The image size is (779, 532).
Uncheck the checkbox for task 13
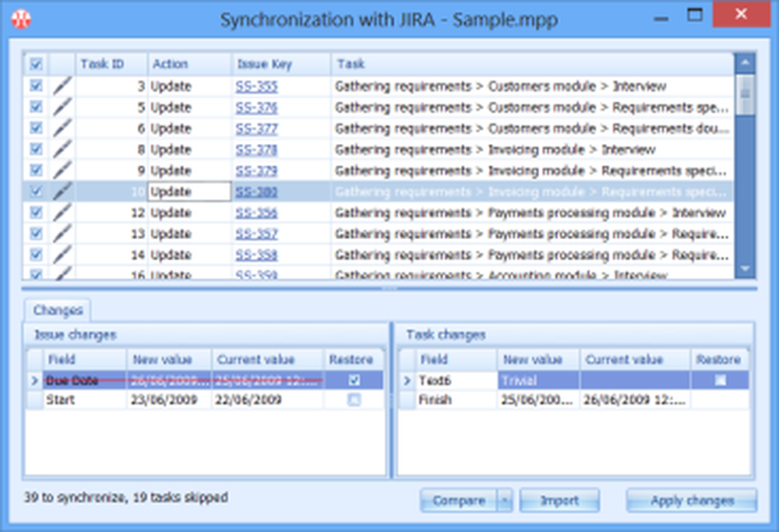(x=36, y=233)
